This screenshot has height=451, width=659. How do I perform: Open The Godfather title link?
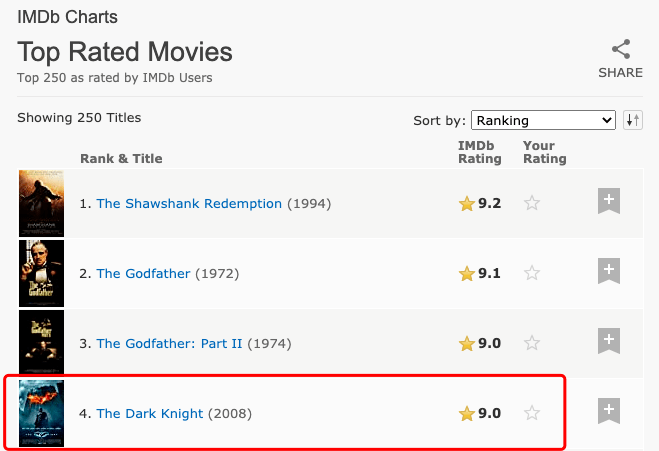pyautogui.click(x=143, y=274)
